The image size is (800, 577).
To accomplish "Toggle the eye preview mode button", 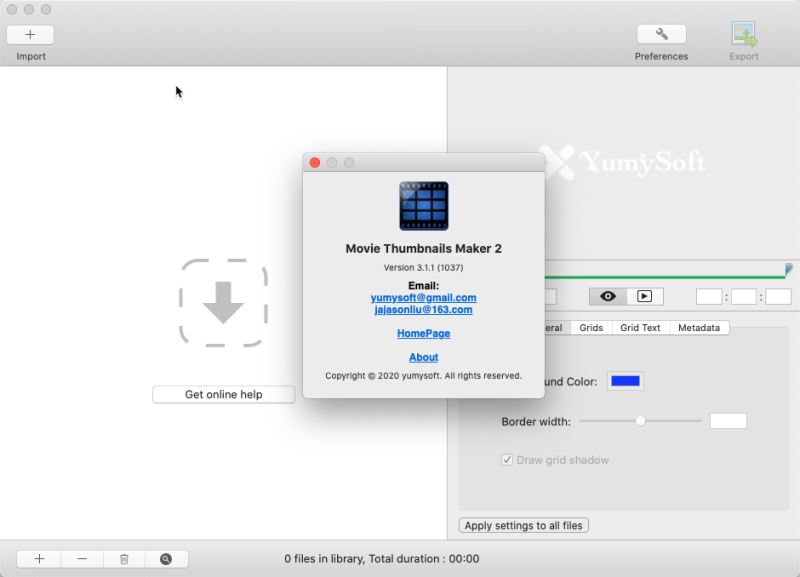I will [608, 296].
